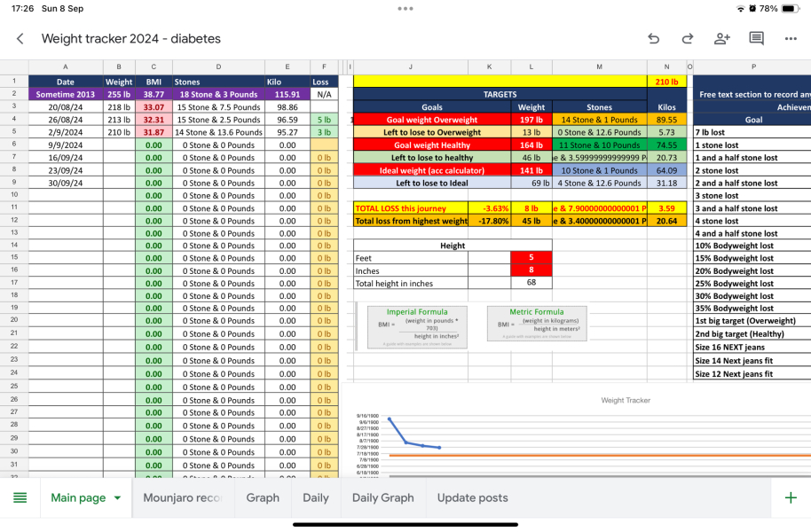Select the Imperial Formula image

click(417, 325)
